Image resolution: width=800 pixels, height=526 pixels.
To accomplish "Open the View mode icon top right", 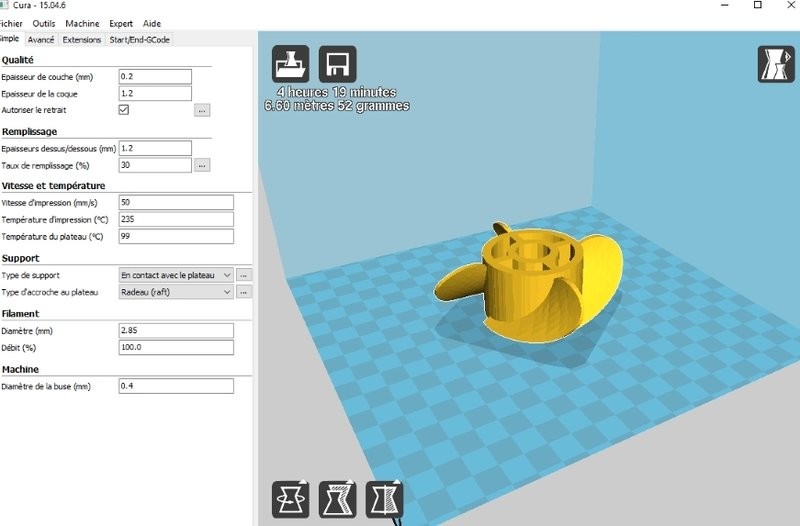I will click(x=774, y=63).
